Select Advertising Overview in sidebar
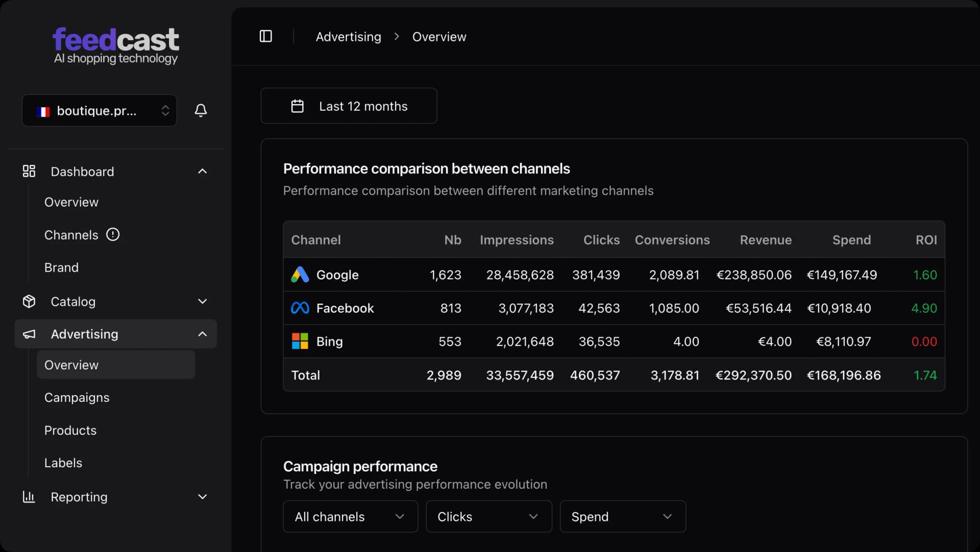Image resolution: width=980 pixels, height=552 pixels. 116,365
